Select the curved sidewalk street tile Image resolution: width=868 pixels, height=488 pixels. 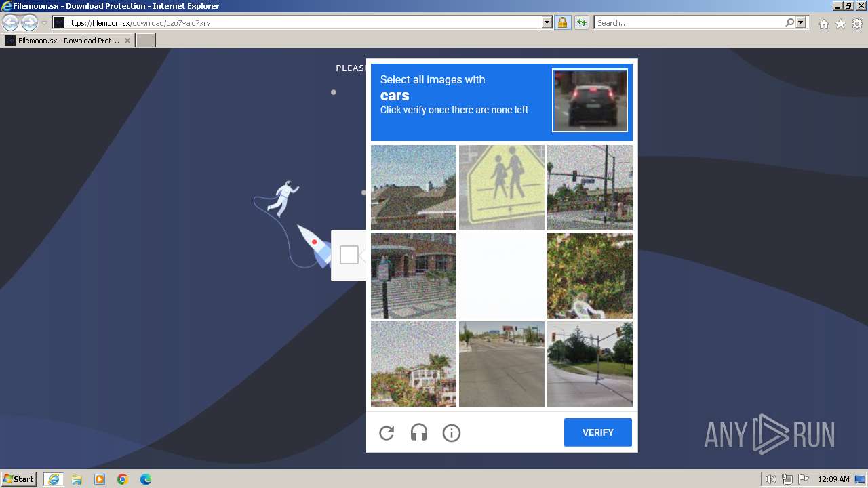tap(590, 364)
